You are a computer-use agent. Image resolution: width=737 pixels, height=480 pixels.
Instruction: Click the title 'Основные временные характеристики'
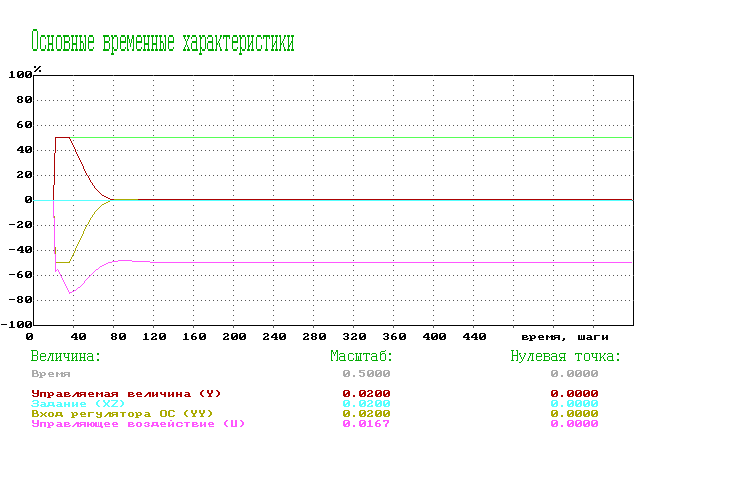163,42
